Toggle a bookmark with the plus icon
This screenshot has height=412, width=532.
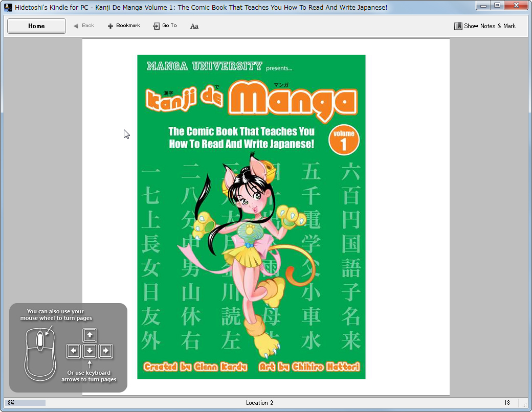tap(110, 25)
